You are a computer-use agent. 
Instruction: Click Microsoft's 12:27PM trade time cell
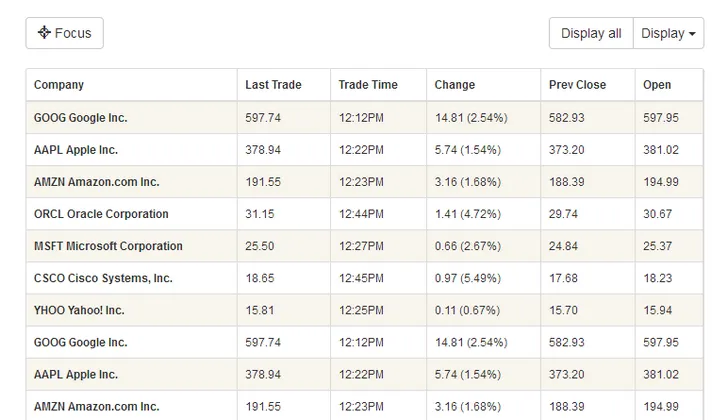tap(361, 246)
